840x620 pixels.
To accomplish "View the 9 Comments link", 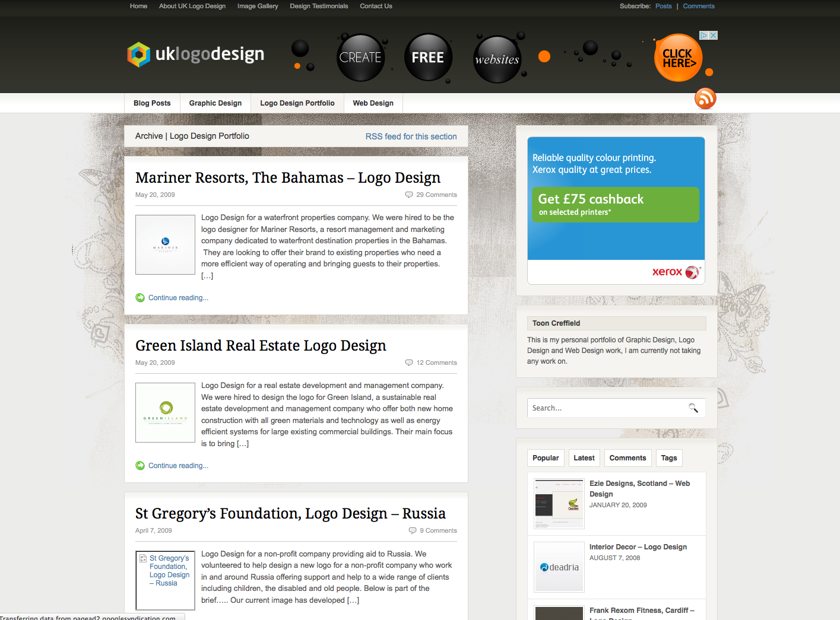I will (x=438, y=530).
